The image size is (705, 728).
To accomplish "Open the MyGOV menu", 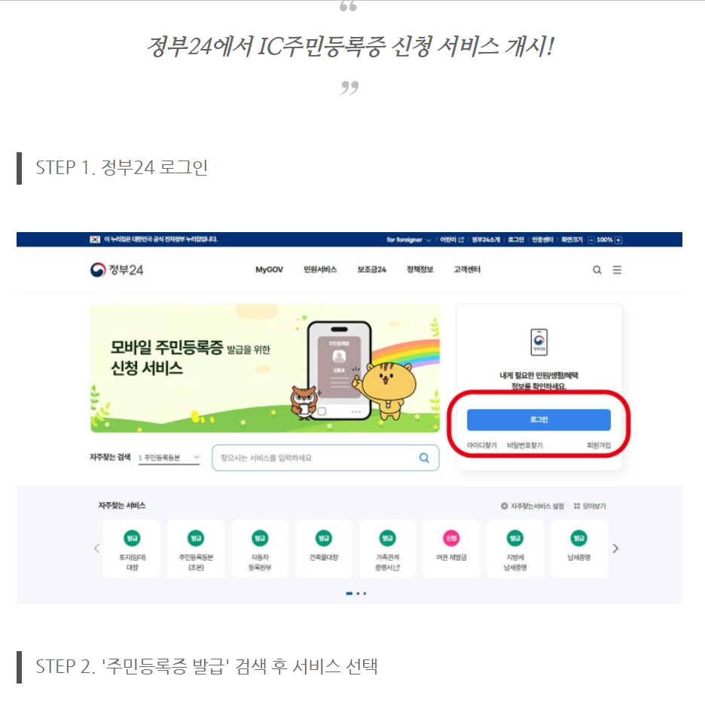I will tap(269, 270).
